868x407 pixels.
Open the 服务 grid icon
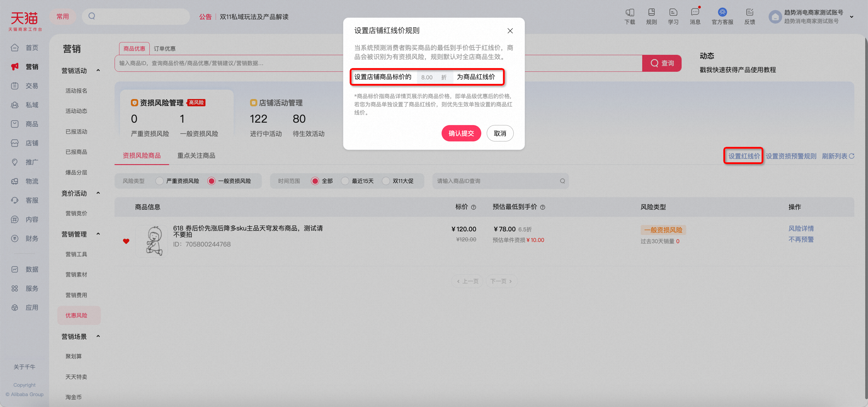pyautogui.click(x=15, y=289)
